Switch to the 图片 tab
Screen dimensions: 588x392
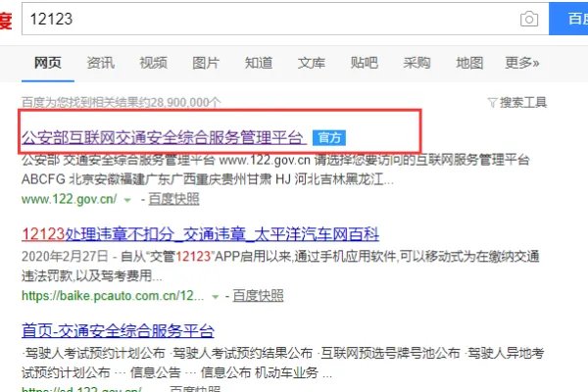(x=206, y=63)
